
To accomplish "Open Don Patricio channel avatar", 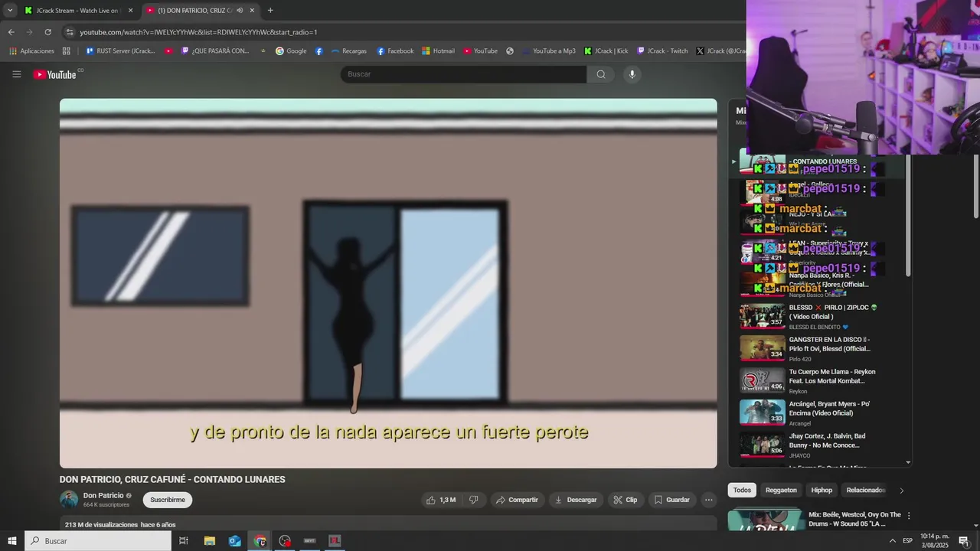I will (69, 500).
